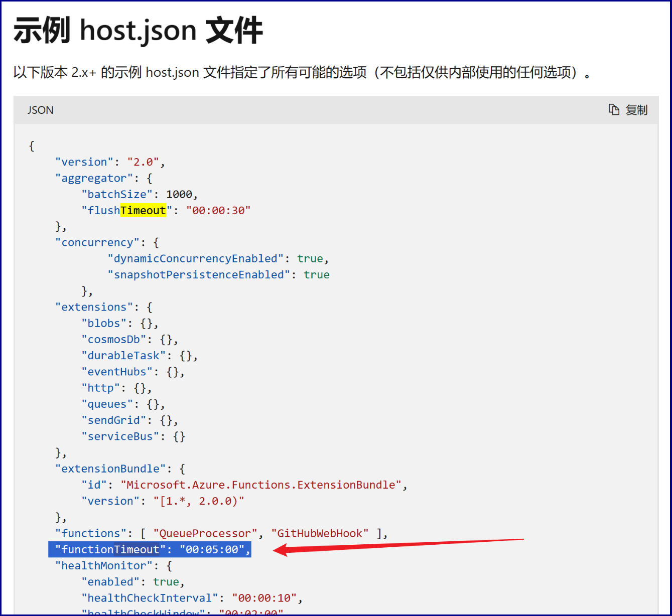Viewport: 672px width, 616px height.
Task: Click the page heading 示例 host.json 文件
Action: (x=138, y=30)
